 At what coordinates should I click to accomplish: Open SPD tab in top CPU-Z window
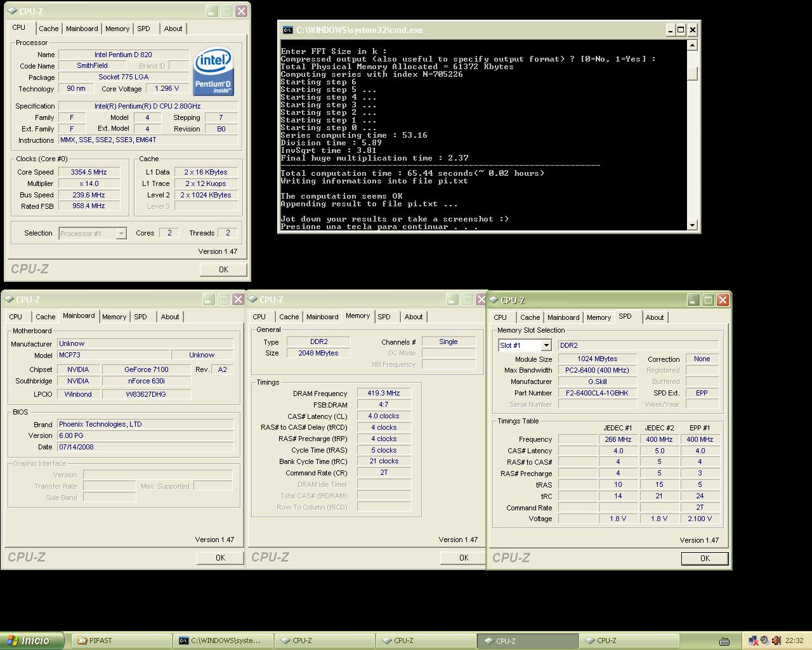tap(144, 29)
